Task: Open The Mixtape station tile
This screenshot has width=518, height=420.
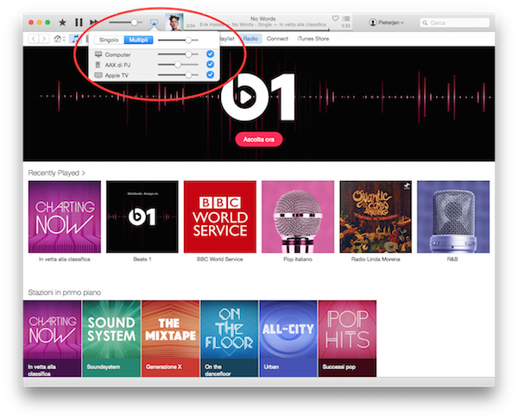Action: click(x=170, y=339)
